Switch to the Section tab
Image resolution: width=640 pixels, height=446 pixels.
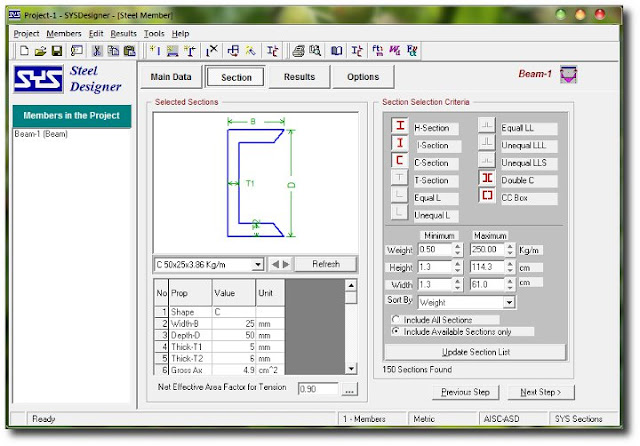(236, 77)
